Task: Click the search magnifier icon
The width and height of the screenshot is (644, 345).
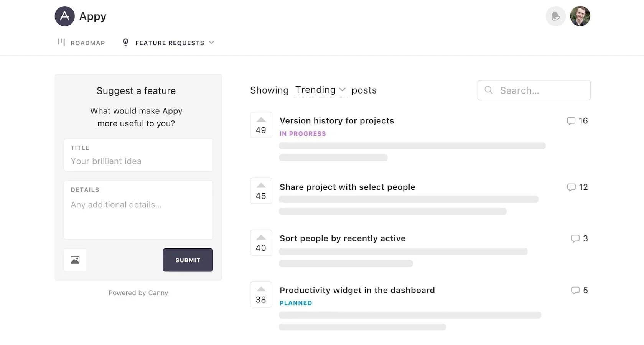Action: click(488, 90)
